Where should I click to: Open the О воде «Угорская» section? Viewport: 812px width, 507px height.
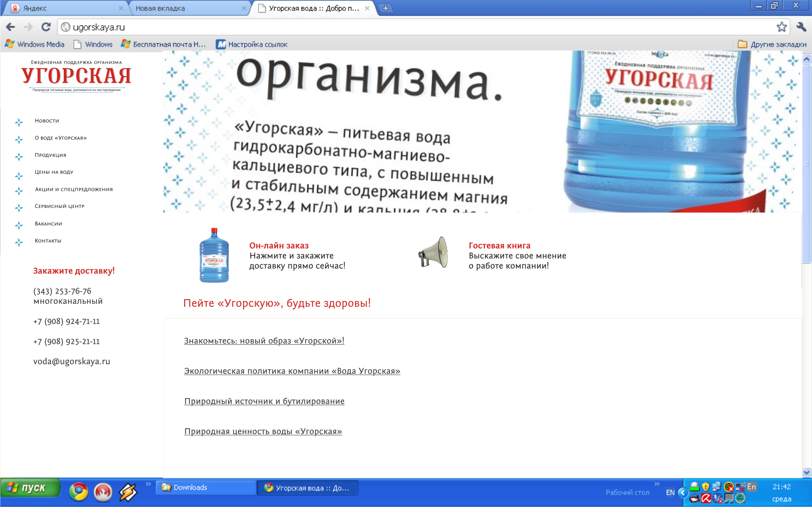(x=60, y=138)
